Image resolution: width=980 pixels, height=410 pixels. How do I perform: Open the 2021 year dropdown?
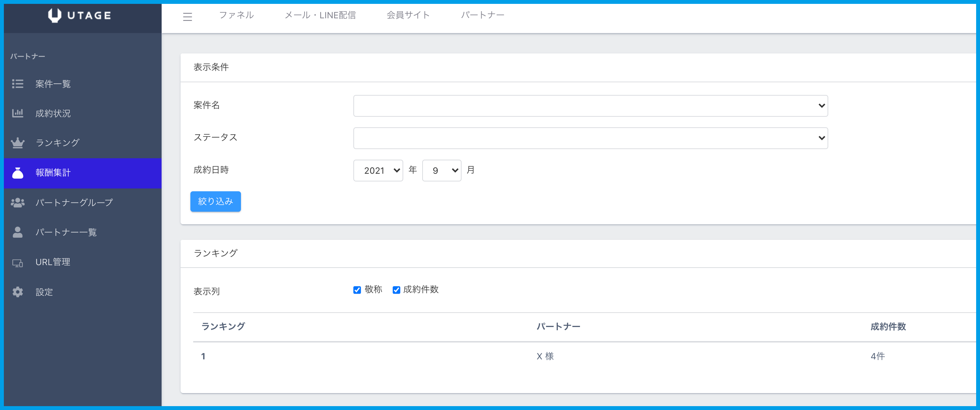378,171
